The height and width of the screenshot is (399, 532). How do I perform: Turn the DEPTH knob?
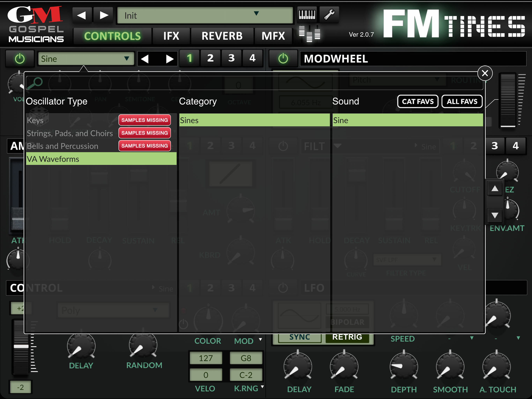404,367
